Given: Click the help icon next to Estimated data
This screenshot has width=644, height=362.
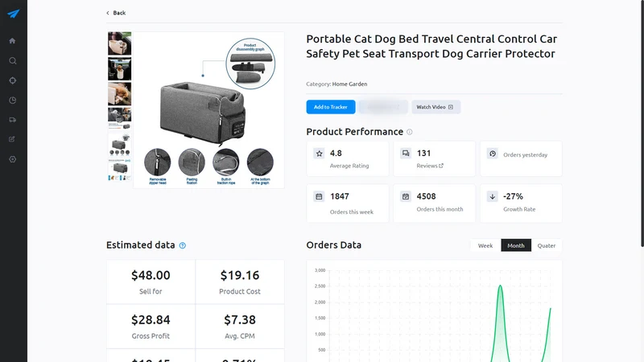Looking at the screenshot, I should click(183, 245).
